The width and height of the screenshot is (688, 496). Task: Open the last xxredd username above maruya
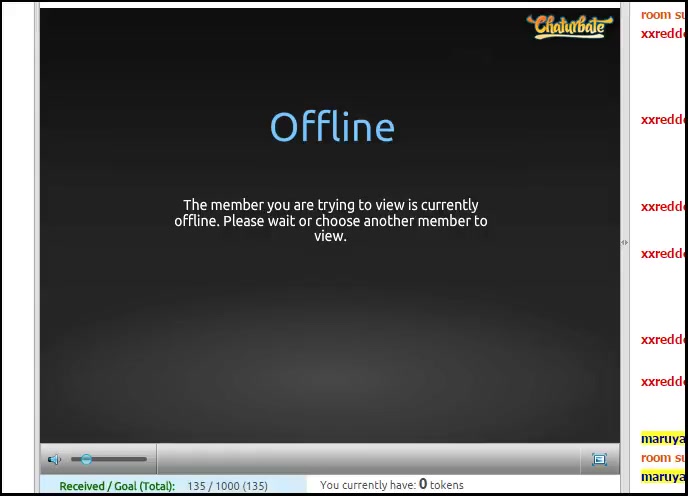663,381
